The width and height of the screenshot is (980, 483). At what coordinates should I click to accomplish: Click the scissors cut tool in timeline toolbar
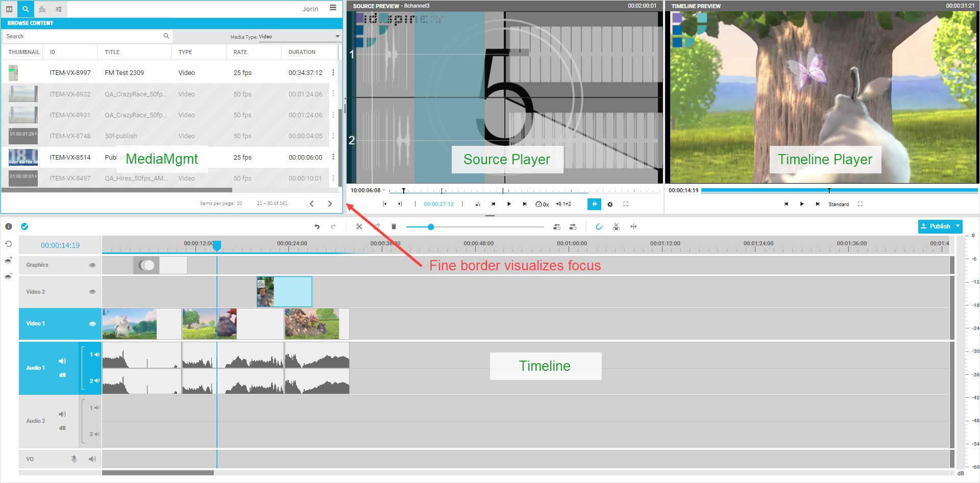pyautogui.click(x=359, y=226)
